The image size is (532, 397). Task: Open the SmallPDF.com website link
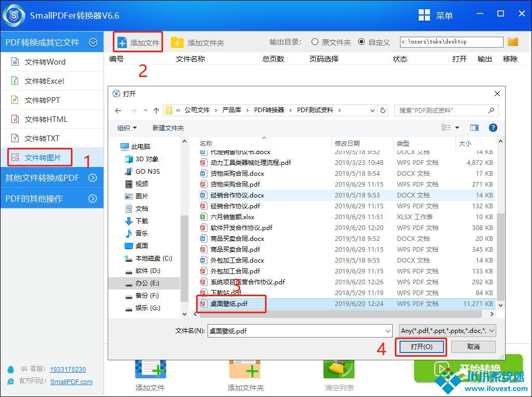(x=71, y=381)
